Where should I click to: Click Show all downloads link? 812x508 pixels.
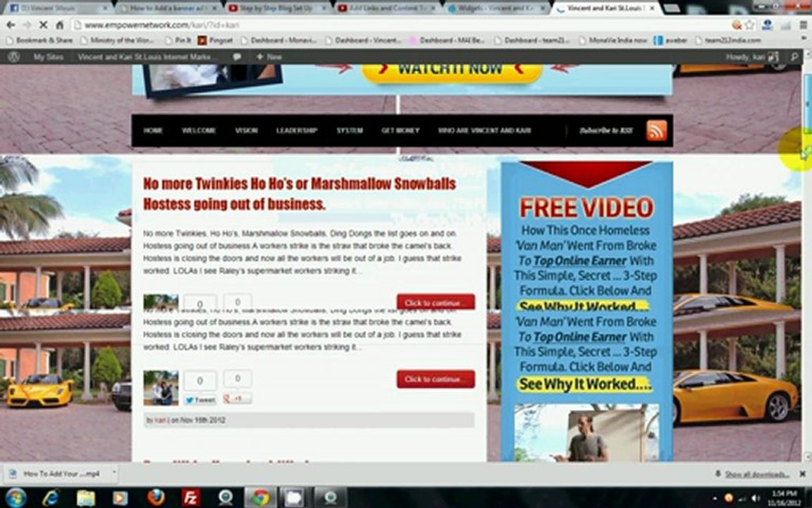756,474
